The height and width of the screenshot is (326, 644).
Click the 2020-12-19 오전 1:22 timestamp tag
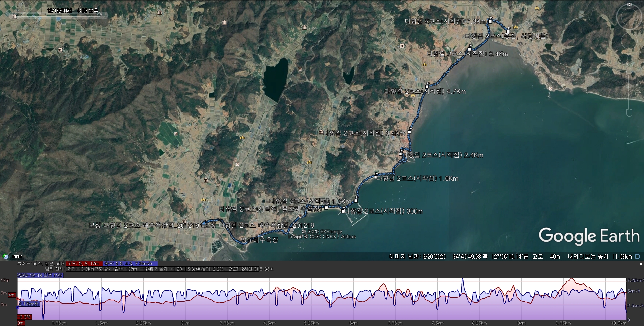[x=40, y=275]
